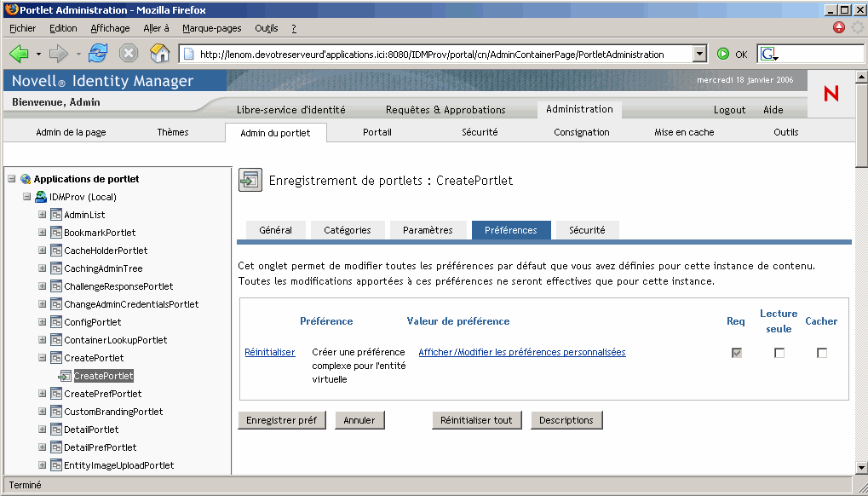The image size is (868, 496).
Task: Click the page vertical scrollbar down arrow
Action: [x=861, y=467]
